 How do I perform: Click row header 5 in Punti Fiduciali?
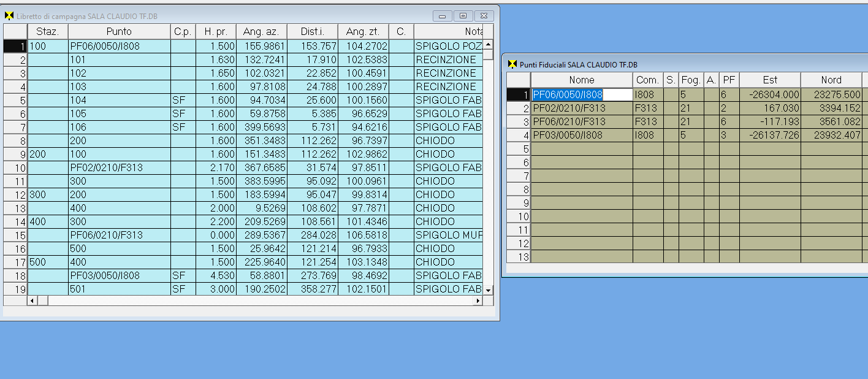pyautogui.click(x=519, y=148)
